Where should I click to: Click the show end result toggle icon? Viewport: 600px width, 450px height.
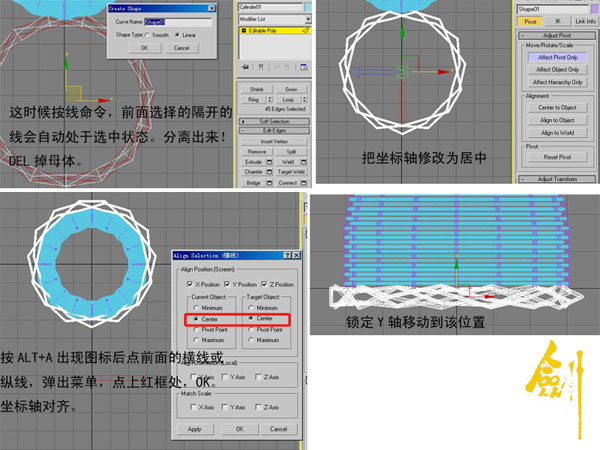[261, 67]
